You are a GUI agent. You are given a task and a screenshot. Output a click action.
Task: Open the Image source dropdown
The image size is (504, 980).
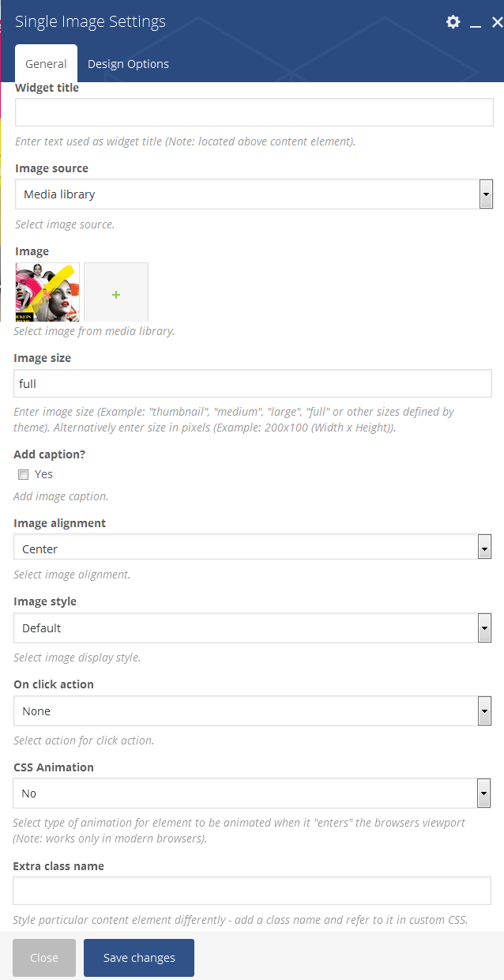254,194
